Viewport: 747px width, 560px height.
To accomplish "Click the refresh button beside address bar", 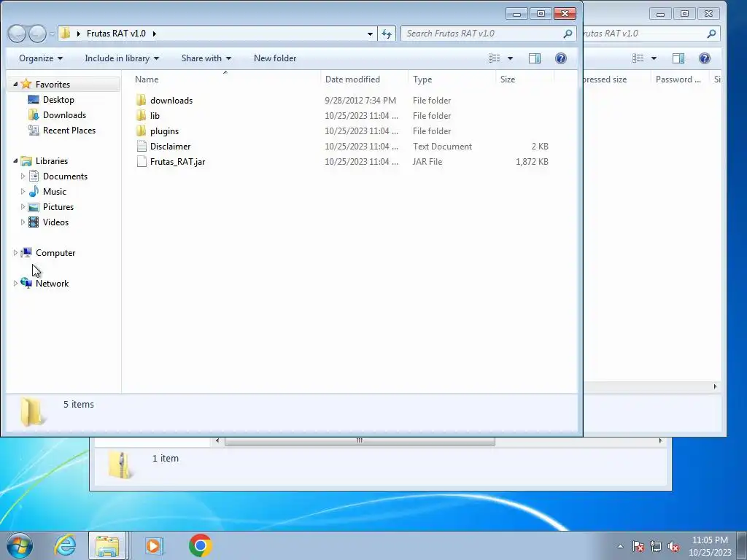I will coord(387,34).
